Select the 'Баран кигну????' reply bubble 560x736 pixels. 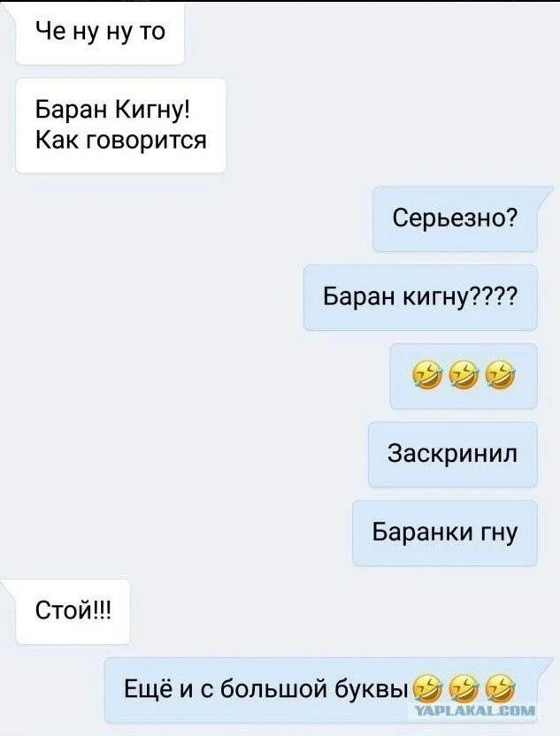click(420, 297)
